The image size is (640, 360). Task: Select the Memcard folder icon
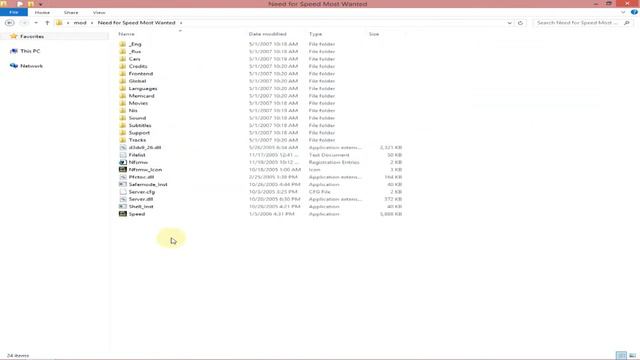(x=122, y=96)
